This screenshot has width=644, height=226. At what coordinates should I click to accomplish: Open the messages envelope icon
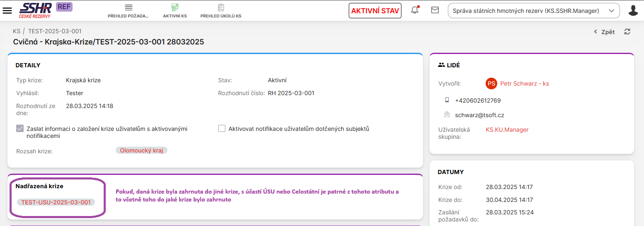[435, 10]
